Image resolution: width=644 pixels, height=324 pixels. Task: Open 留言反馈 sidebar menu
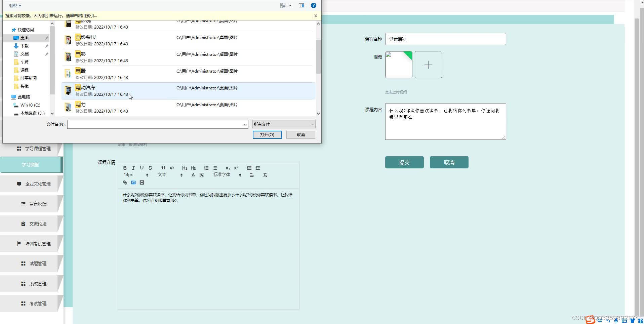pos(31,204)
